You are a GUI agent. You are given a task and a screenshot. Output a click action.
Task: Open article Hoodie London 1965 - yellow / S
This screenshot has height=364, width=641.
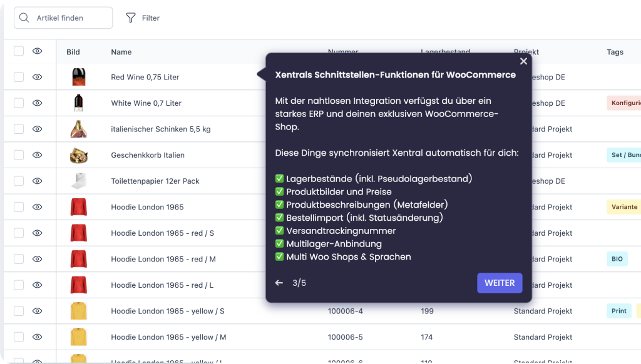[x=168, y=311]
